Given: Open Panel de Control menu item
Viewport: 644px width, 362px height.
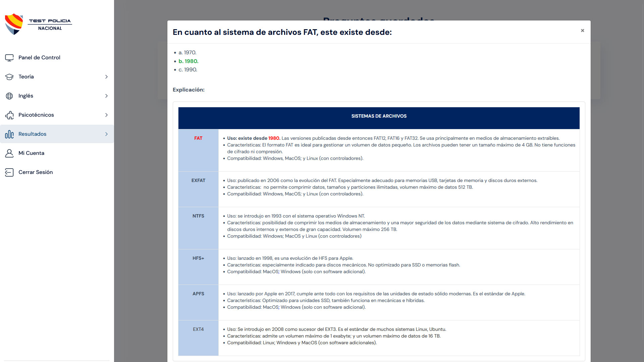Looking at the screenshot, I should (57, 58).
